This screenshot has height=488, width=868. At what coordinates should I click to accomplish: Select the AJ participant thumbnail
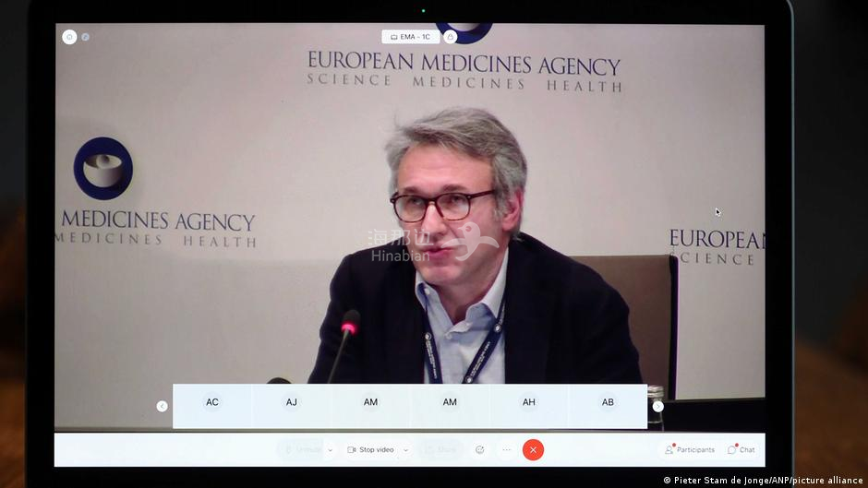click(x=292, y=406)
